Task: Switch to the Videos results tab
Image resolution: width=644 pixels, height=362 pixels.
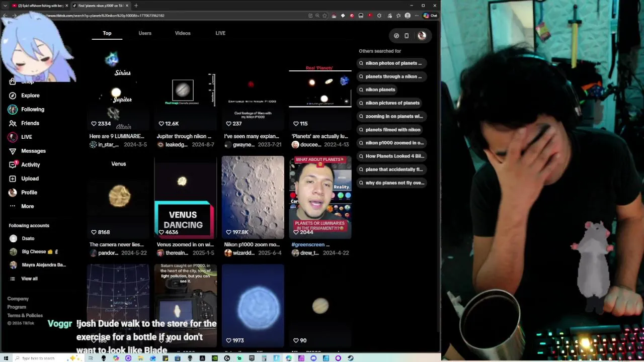Action: (x=183, y=33)
